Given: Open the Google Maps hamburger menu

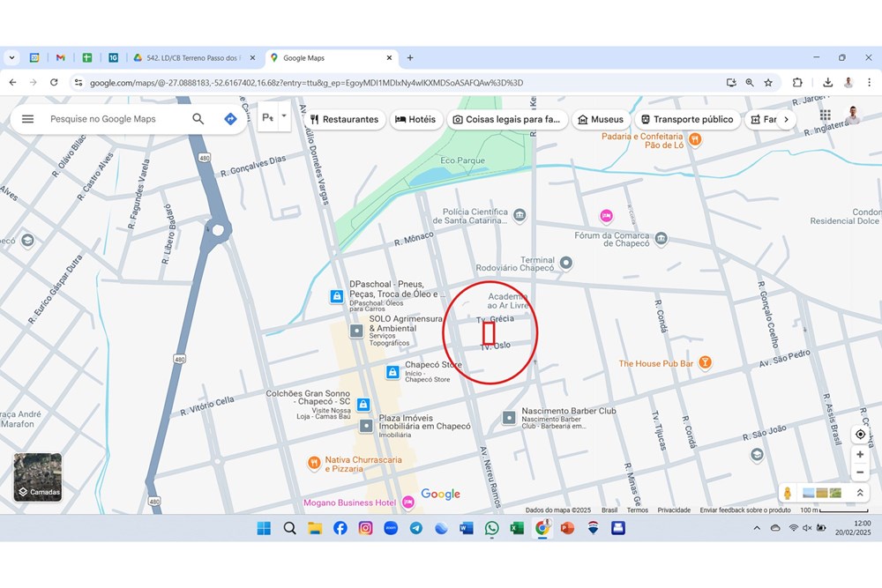Looking at the screenshot, I should 27,119.
